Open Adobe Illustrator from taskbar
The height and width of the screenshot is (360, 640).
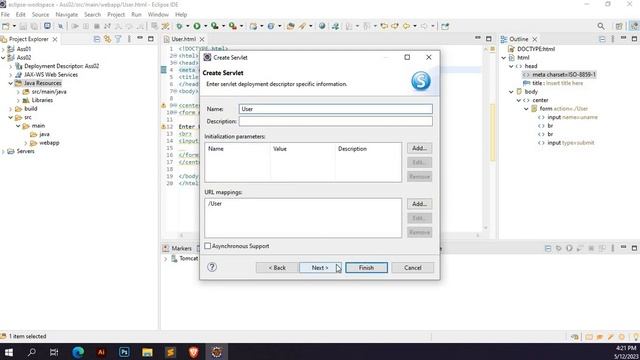101,351
